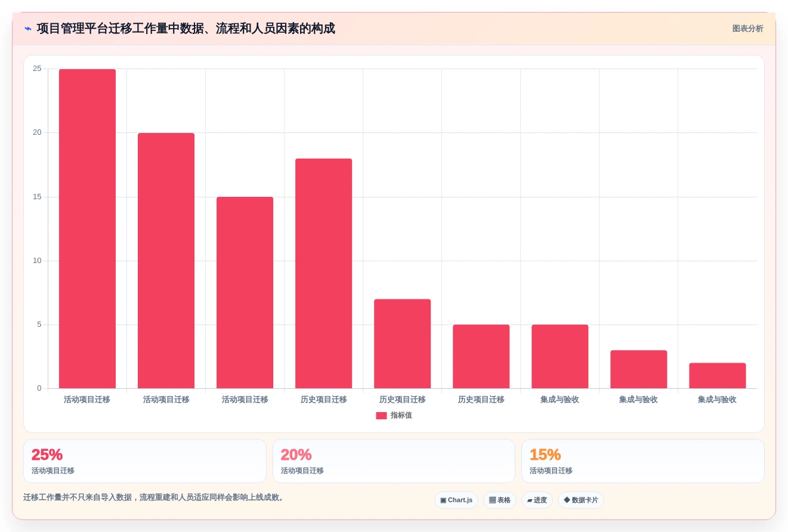Click the y-axis label 20
Screen dimensions: 788x532
[37, 132]
